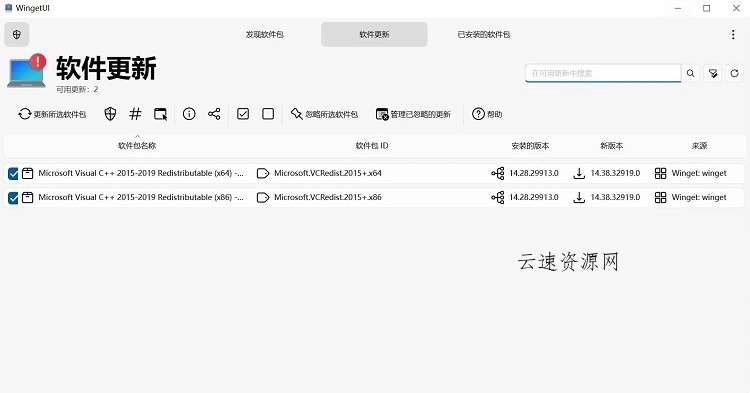
Task: Clear selection with the empty-box icon
Action: [268, 114]
